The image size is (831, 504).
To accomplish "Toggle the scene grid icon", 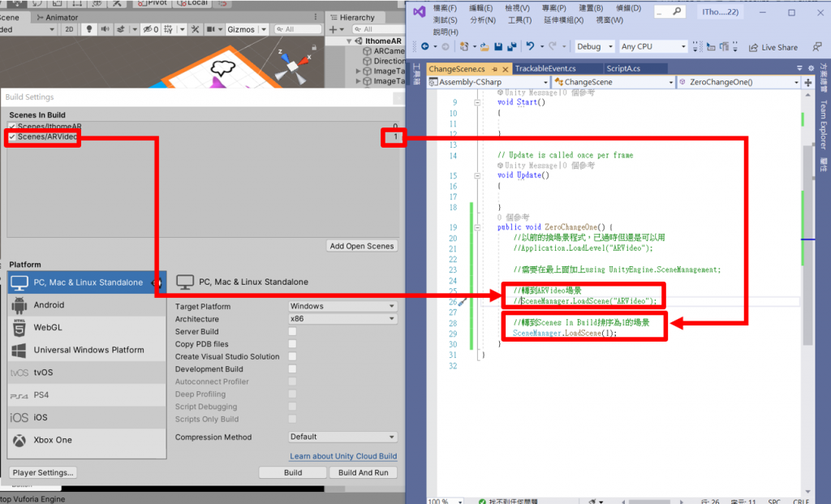I will click(x=168, y=29).
